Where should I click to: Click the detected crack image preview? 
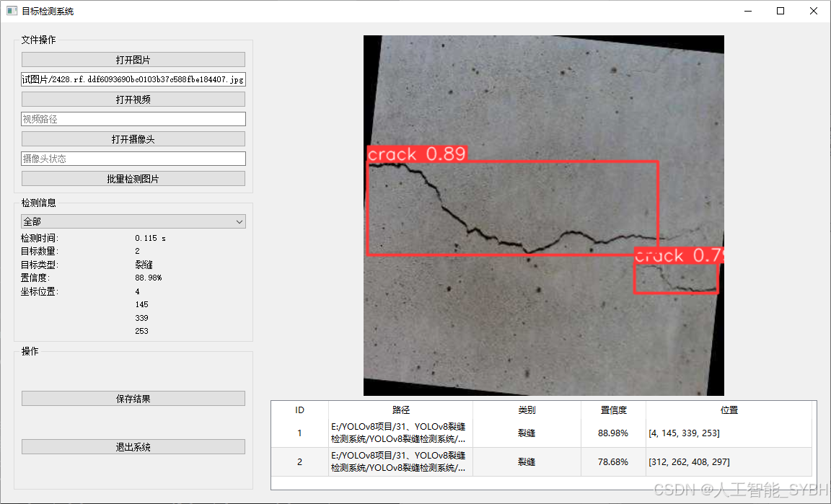click(x=544, y=216)
